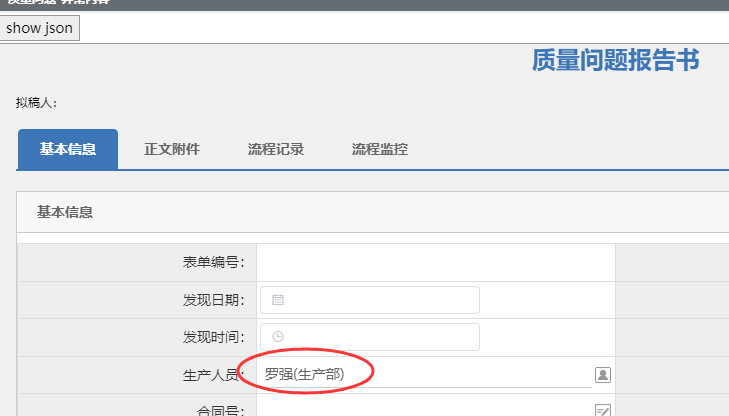Click the empty 合同号 input field

(420, 410)
